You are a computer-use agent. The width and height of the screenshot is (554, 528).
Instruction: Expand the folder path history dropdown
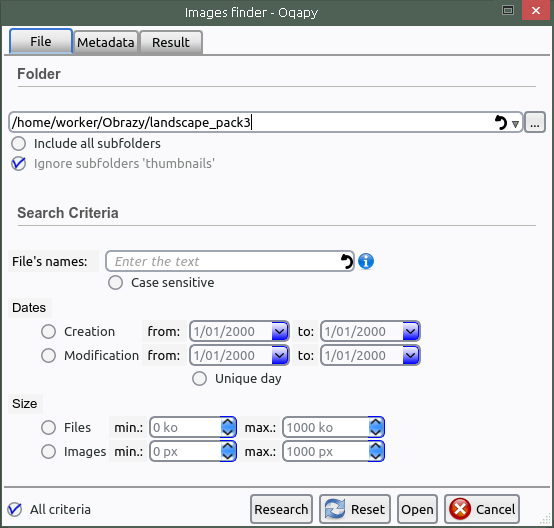(515, 124)
